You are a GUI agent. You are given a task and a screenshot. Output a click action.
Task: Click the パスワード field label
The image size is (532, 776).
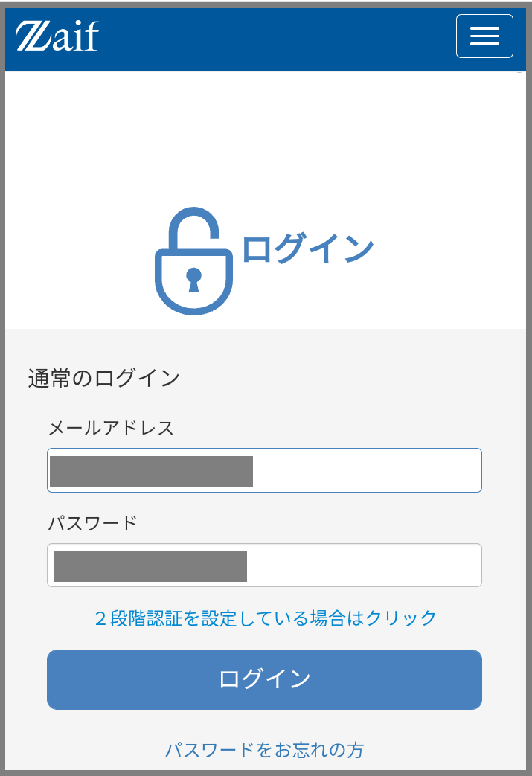92,523
